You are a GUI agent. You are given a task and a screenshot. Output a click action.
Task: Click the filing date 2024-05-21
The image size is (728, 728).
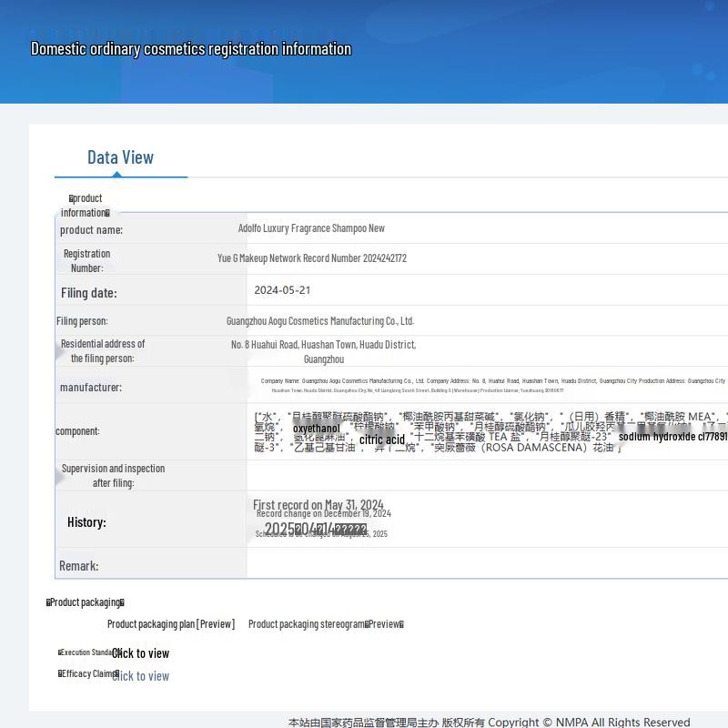point(282,290)
